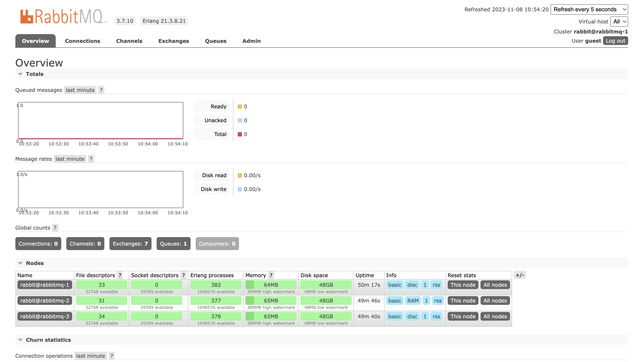The width and height of the screenshot is (644, 362).
Task: Collapse the Churn statistics section
Action: click(x=48, y=340)
